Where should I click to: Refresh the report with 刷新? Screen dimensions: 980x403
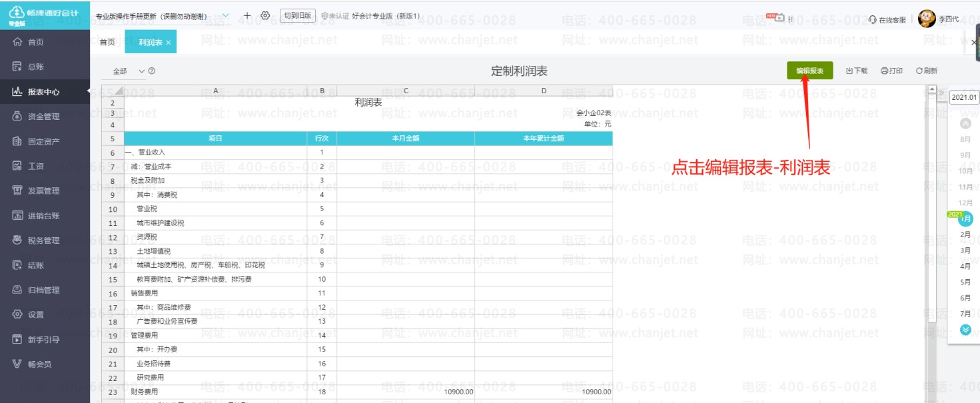point(926,71)
